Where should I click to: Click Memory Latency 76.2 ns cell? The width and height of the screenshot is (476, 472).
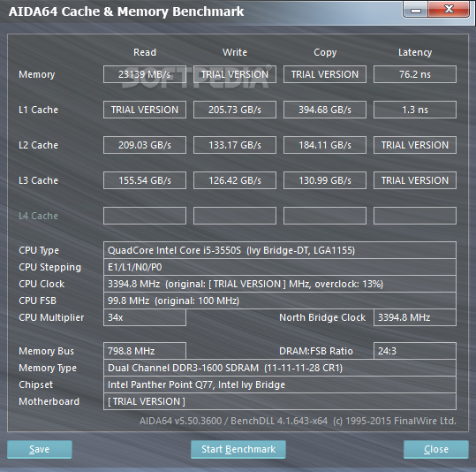tap(415, 74)
